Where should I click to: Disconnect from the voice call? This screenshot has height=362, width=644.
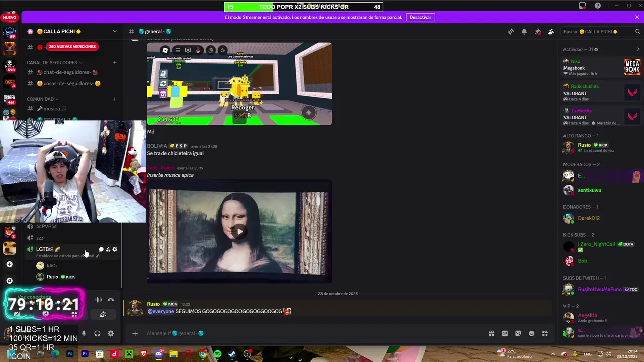click(x=111, y=300)
